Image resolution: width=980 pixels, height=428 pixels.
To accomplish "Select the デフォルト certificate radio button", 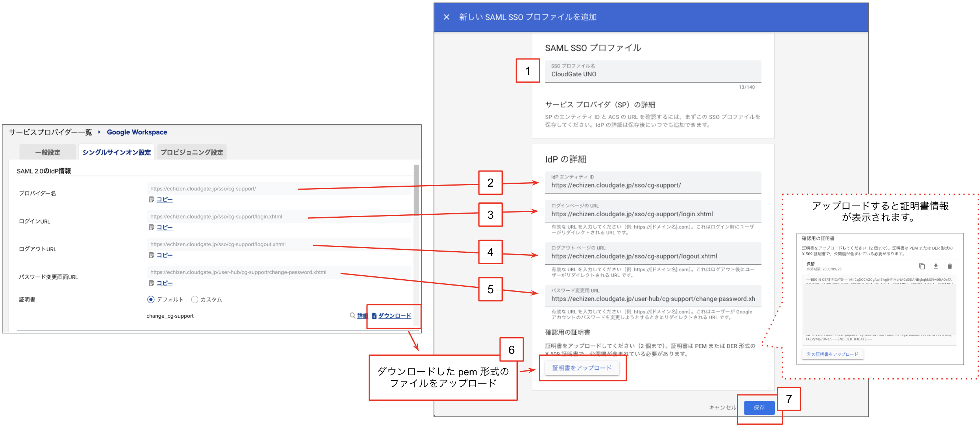I will click(151, 299).
